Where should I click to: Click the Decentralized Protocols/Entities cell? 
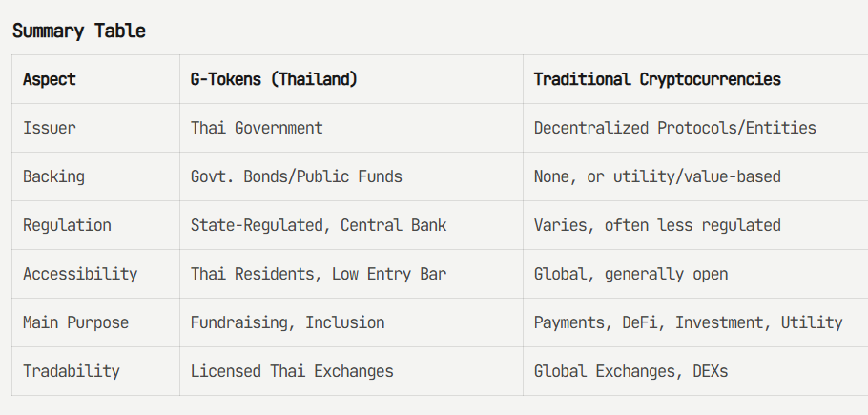pos(674,128)
